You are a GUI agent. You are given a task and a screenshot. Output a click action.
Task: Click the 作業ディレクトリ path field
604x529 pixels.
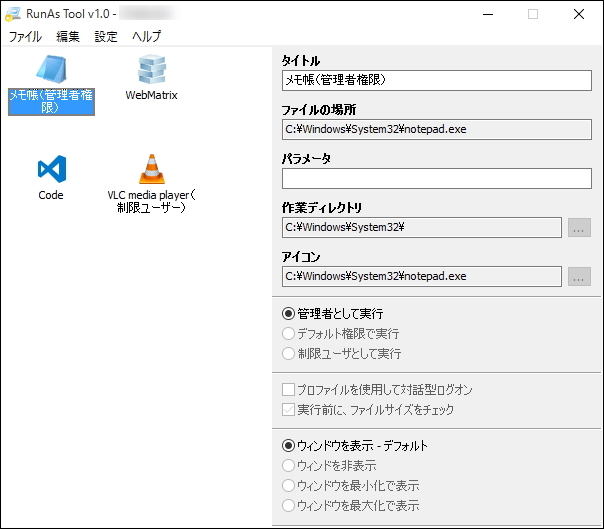pyautogui.click(x=421, y=227)
